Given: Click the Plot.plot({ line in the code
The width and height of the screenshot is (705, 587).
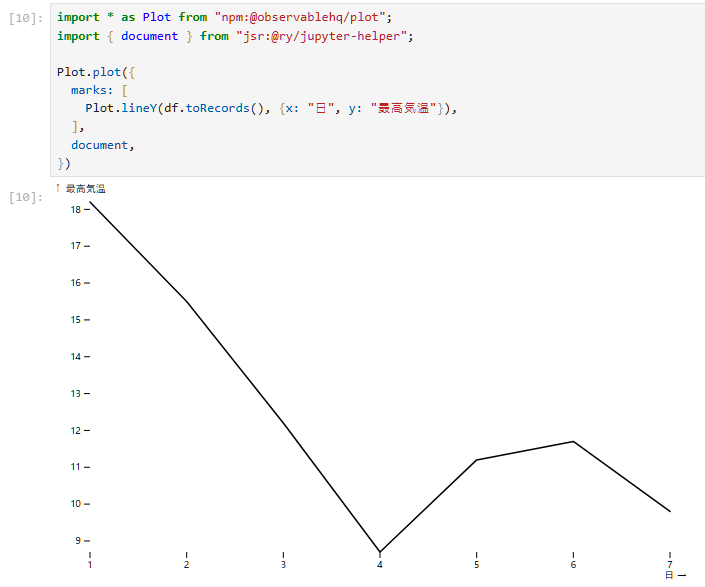Looking at the screenshot, I should [x=96, y=72].
